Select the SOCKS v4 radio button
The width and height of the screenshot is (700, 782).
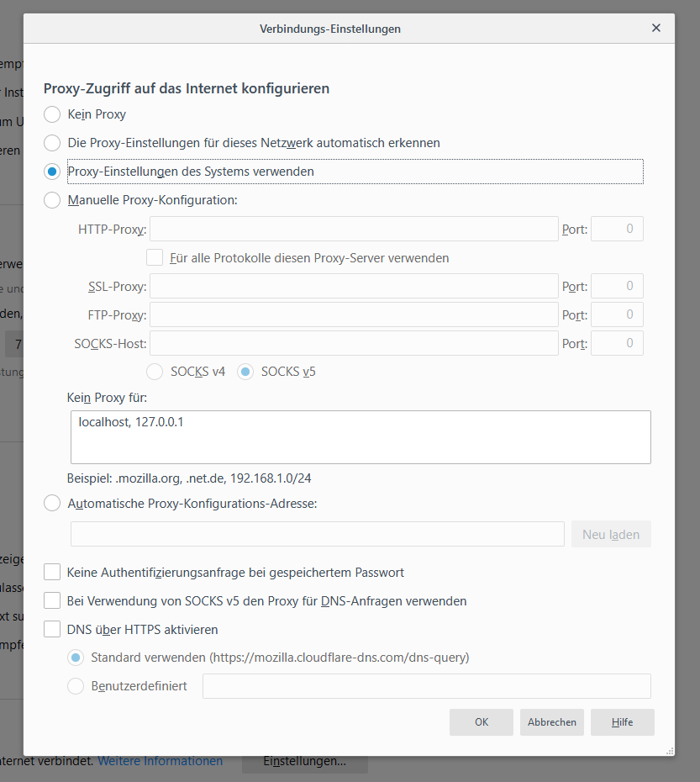click(155, 372)
